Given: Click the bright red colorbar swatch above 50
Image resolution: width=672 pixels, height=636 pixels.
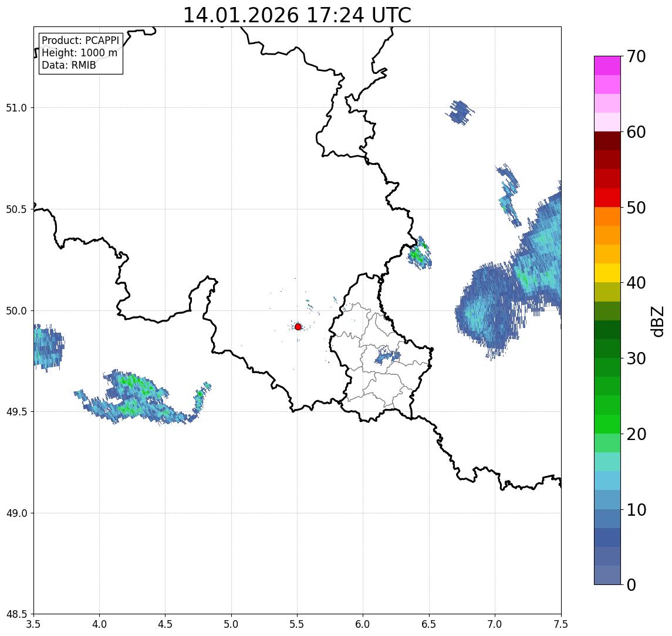Looking at the screenshot, I should point(607,198).
